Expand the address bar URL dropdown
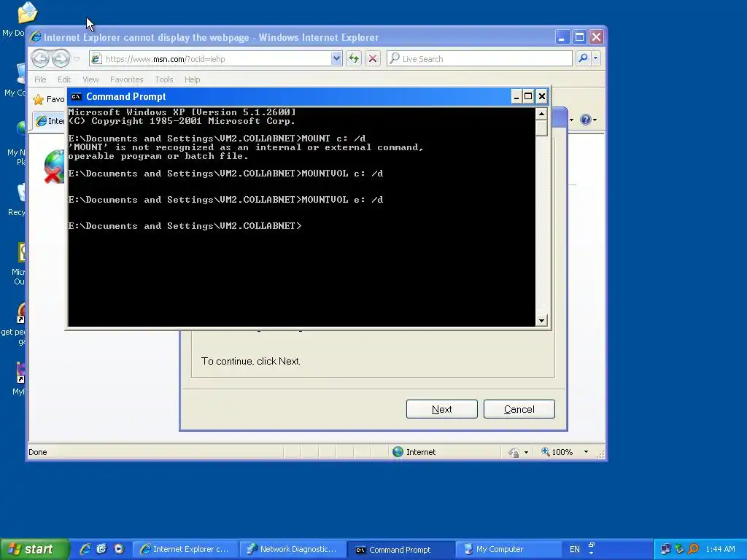 336,58
